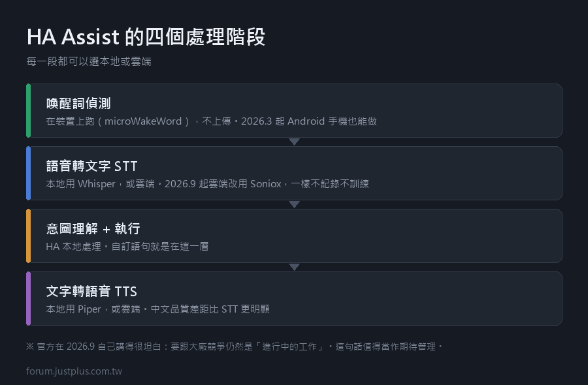Click the Piper description line

tap(158, 309)
